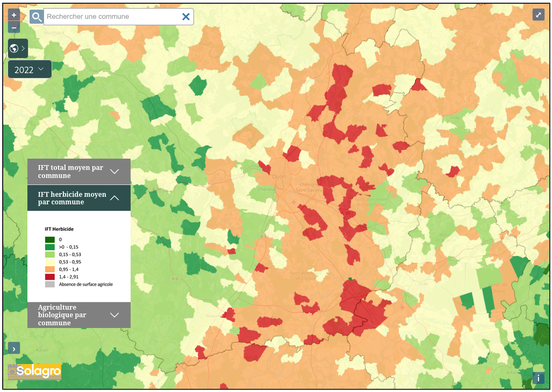Click the Solagro logo

point(34,372)
